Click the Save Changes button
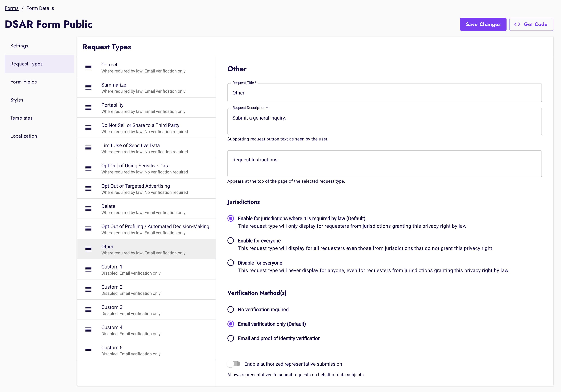 tap(483, 24)
